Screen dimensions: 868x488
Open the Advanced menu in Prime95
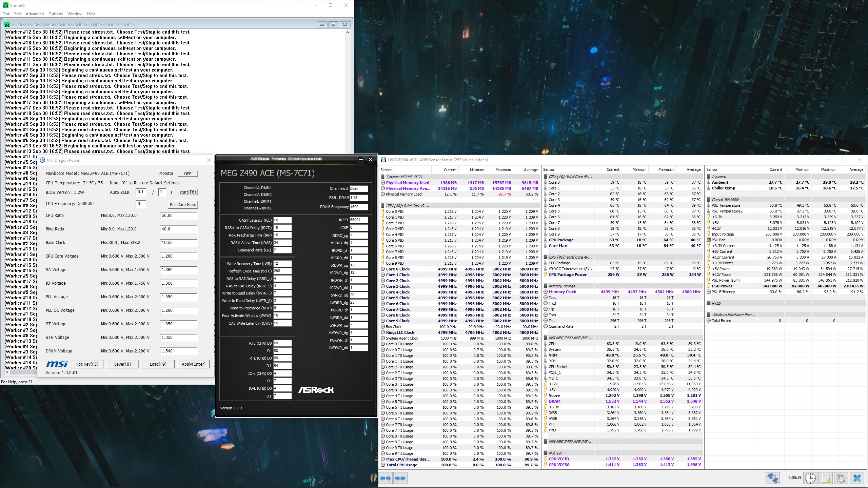pos(35,14)
